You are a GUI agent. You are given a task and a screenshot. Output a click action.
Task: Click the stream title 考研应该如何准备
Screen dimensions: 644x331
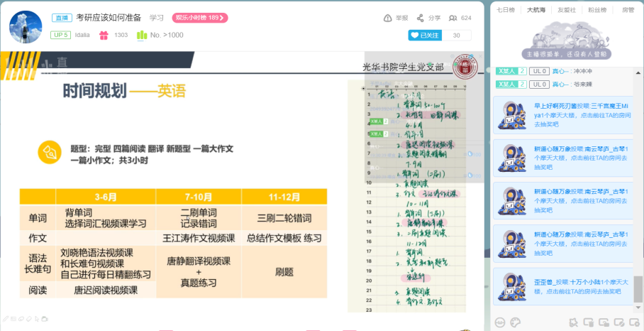pos(109,18)
